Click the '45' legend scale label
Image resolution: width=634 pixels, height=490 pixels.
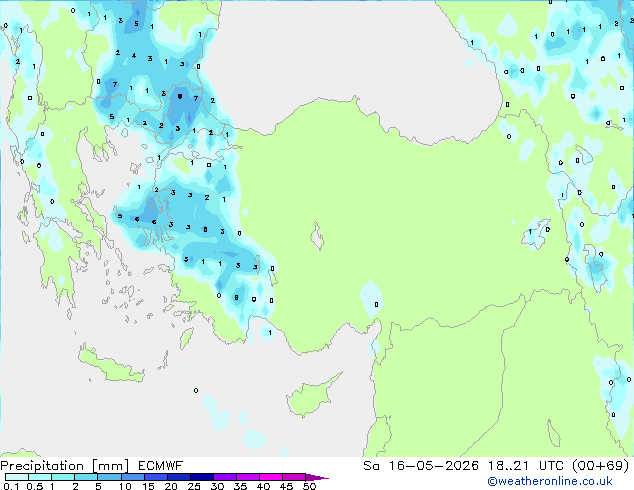point(286,486)
